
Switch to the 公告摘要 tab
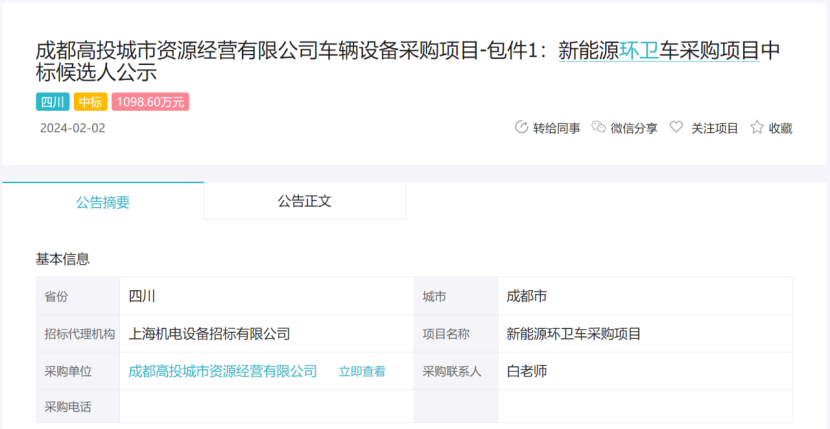103,201
